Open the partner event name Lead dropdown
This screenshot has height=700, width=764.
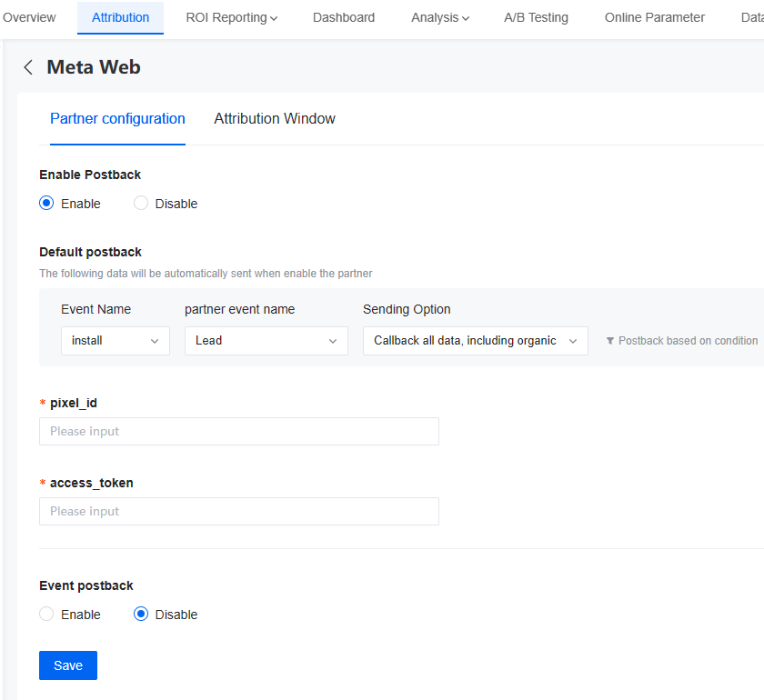[x=266, y=341]
